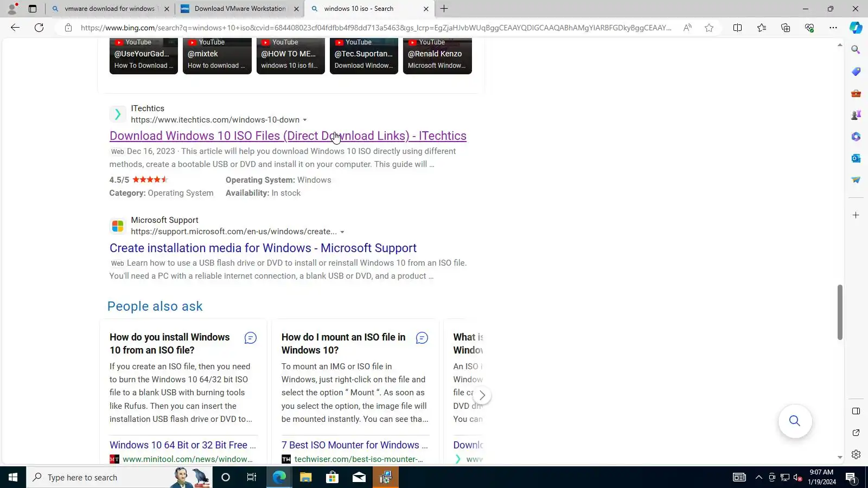Open Edge Settings and more menu
The height and width of the screenshot is (488, 868).
833,28
